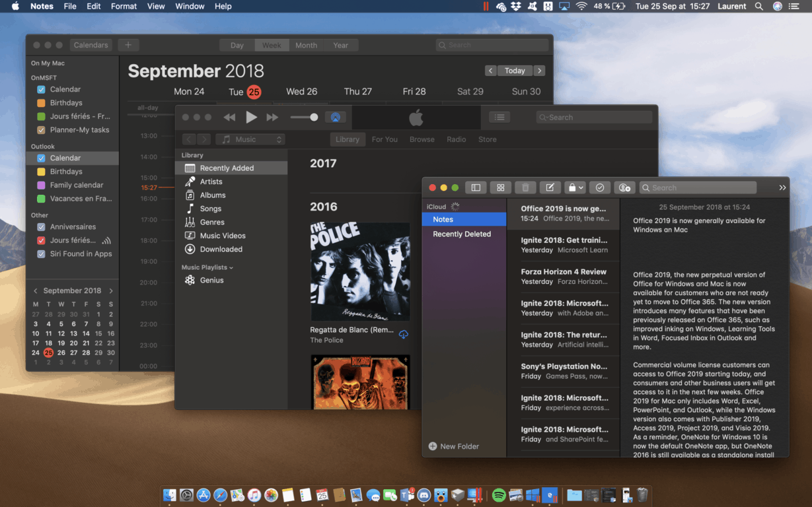812x507 pixels.
Task: Click the Dropbox icon in menu bar
Action: point(517,6)
